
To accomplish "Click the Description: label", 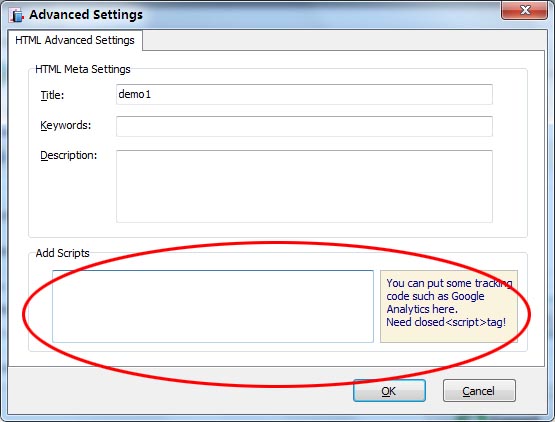I will click(x=68, y=155).
